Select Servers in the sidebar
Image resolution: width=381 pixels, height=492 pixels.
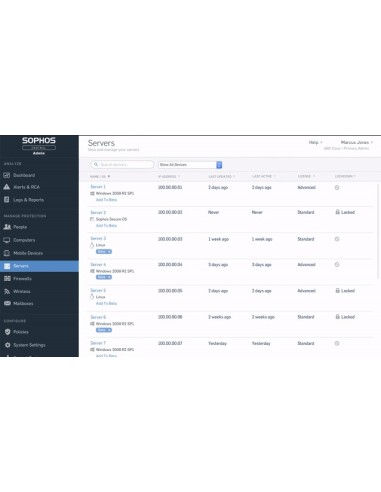[39, 266]
